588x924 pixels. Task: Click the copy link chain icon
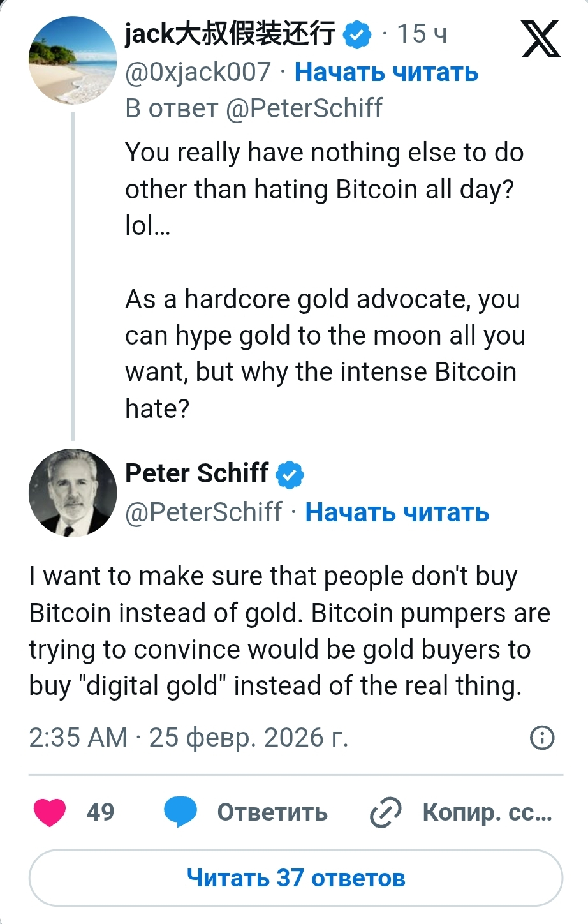pos(386,812)
